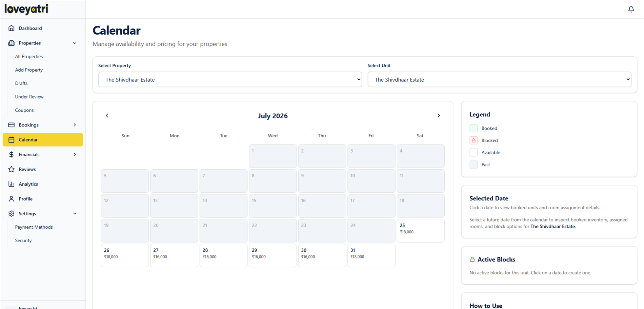
Task: Open the notifications bell
Action: (631, 9)
